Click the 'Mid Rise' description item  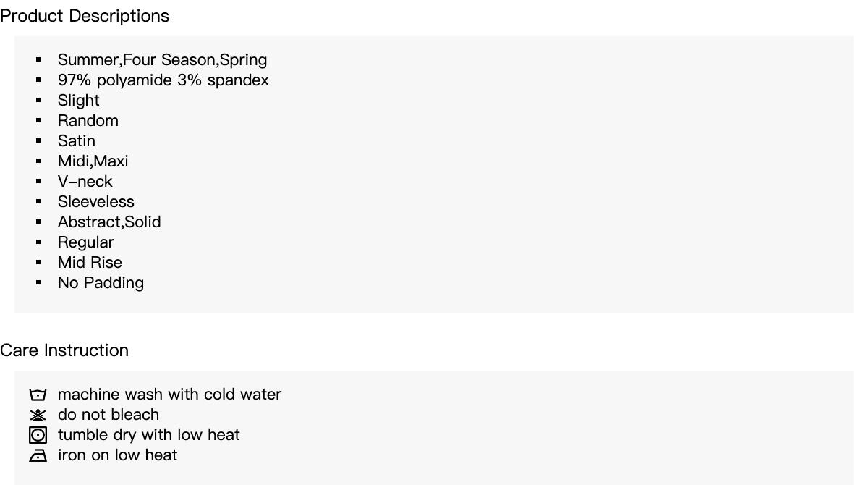(90, 263)
